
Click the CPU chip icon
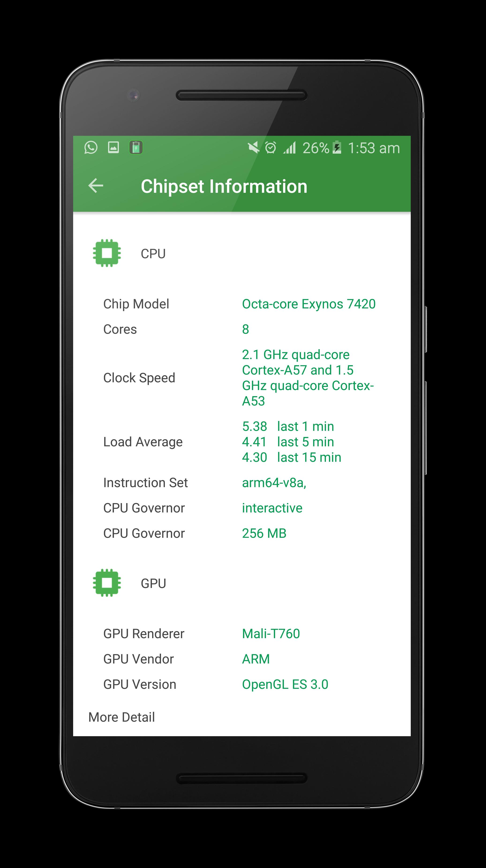(107, 253)
